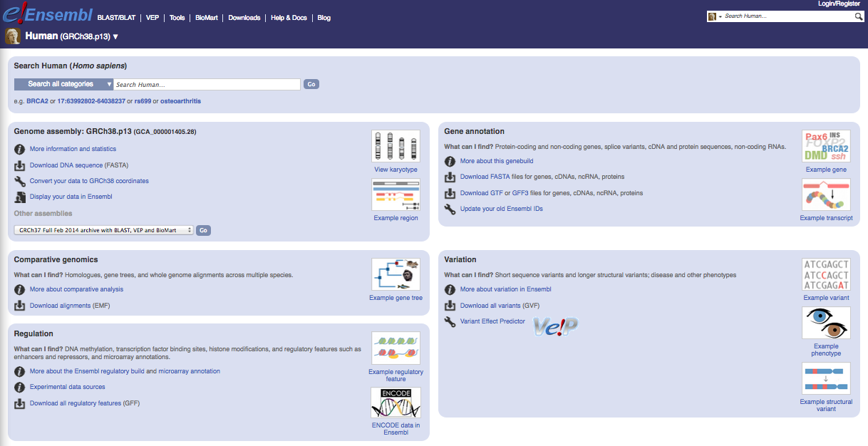This screenshot has height=446, width=868.
Task: Click the Go button next to search
Action: (x=311, y=84)
